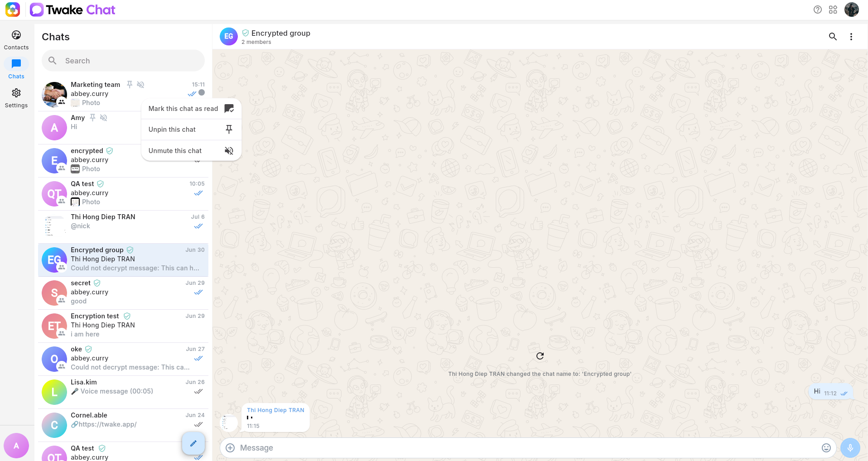Open the Contacts section in sidebar

pyautogui.click(x=16, y=40)
